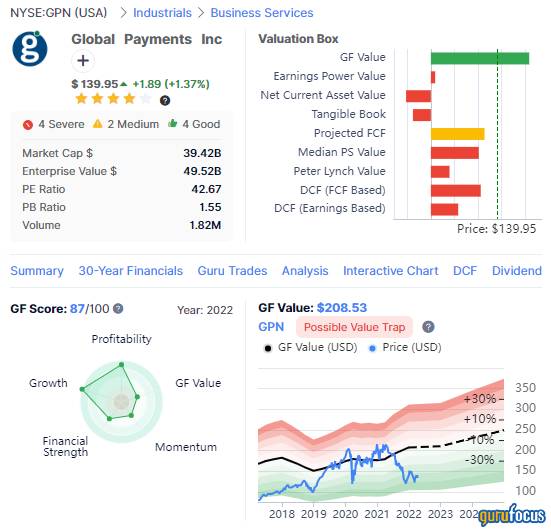Click the red Earnings Power Value bar

click(x=433, y=77)
